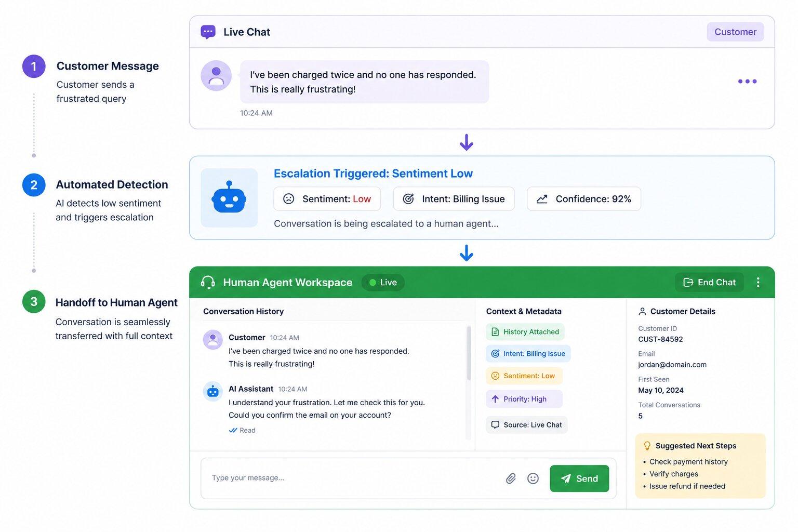The width and height of the screenshot is (798, 532).
Task: Click the customer's frustrated message bubble
Action: coord(364,82)
